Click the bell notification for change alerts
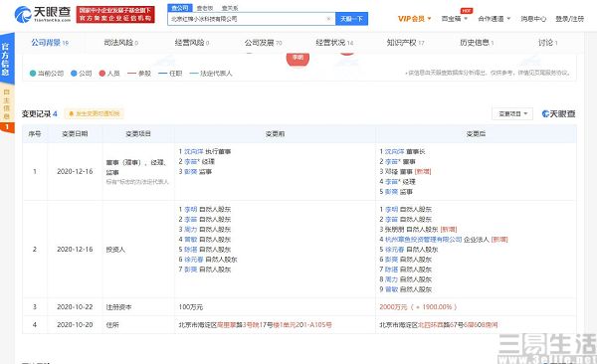This screenshot has height=364, width=597. (x=94, y=113)
